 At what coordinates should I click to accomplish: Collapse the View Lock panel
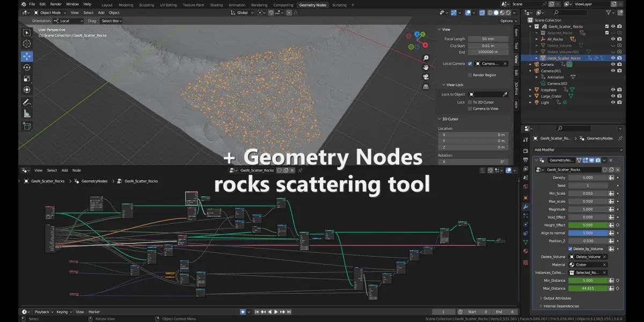tap(453, 85)
